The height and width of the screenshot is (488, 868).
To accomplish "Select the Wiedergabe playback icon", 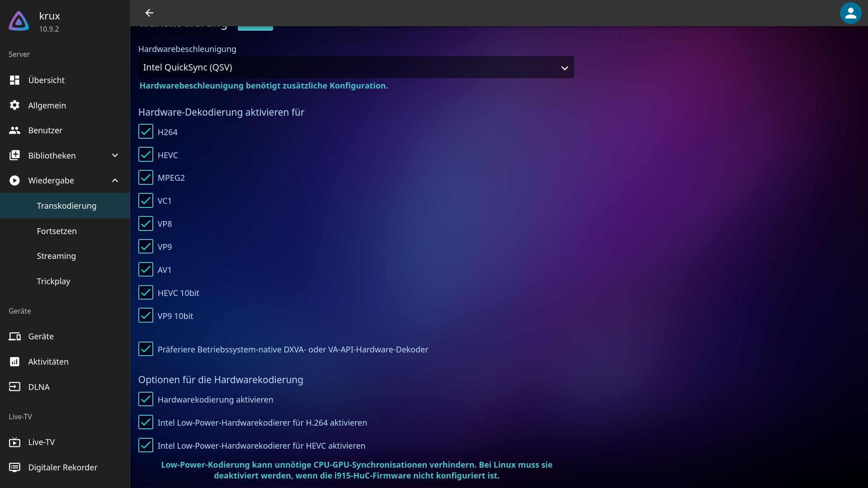I will pyautogui.click(x=14, y=180).
